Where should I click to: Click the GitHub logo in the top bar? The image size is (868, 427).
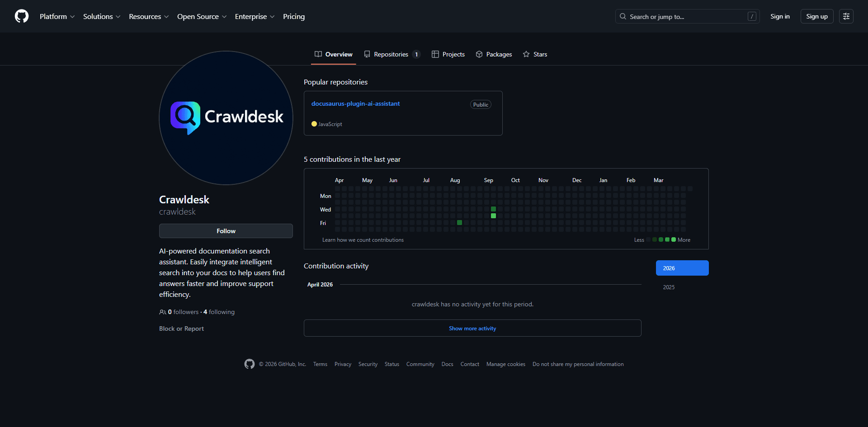click(x=21, y=16)
